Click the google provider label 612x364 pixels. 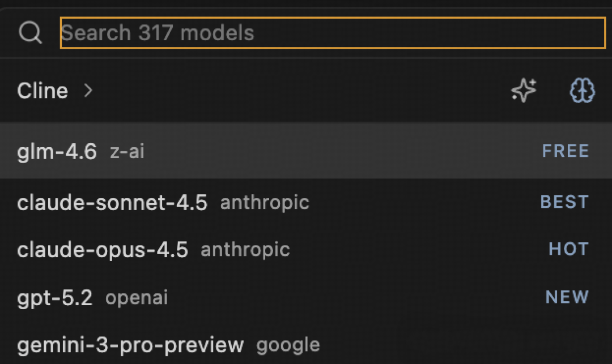[288, 344]
